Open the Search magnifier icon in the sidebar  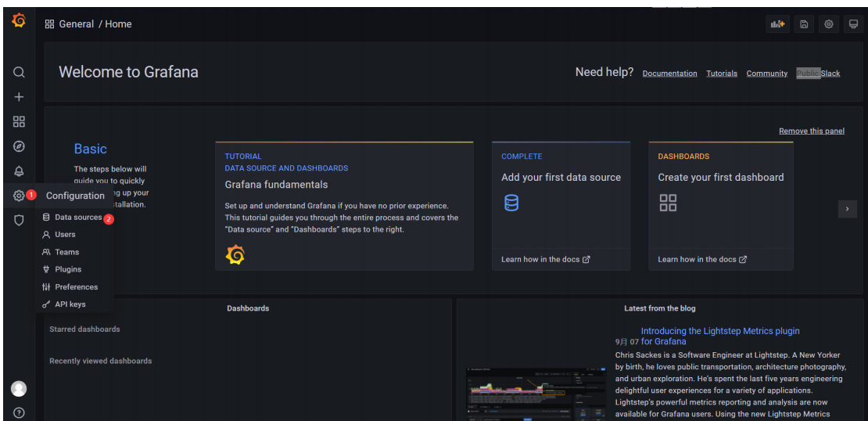(19, 72)
